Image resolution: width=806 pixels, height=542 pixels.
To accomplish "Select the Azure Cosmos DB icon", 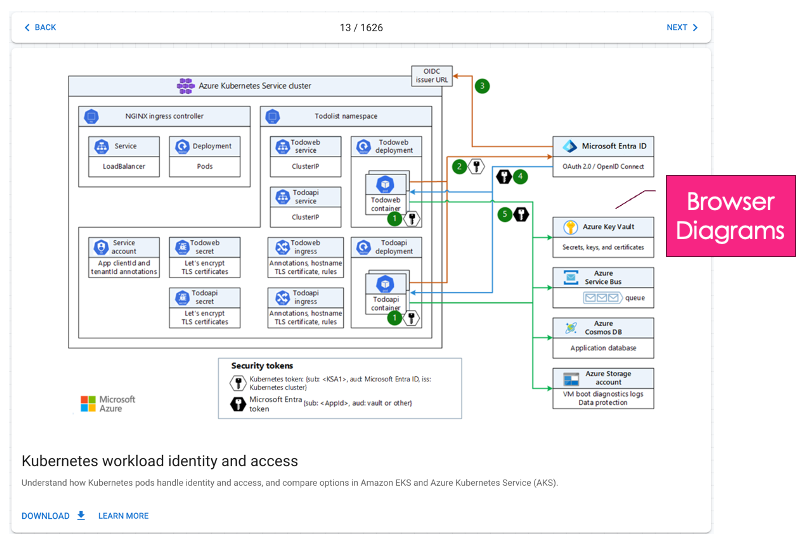I will (x=571, y=328).
